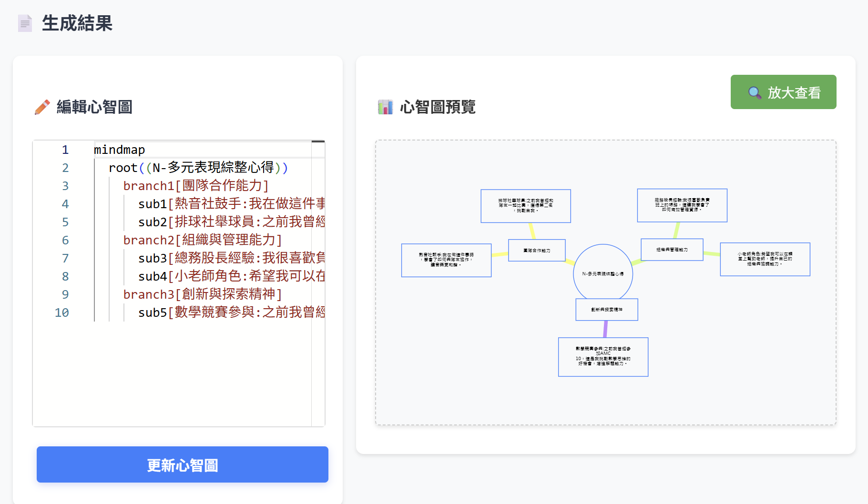
Task: Select the 組織與管理能力 branch node
Action: (x=672, y=249)
